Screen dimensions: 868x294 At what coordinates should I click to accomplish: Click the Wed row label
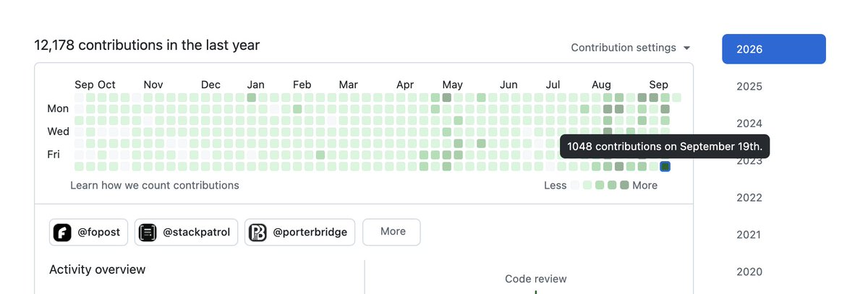click(58, 131)
